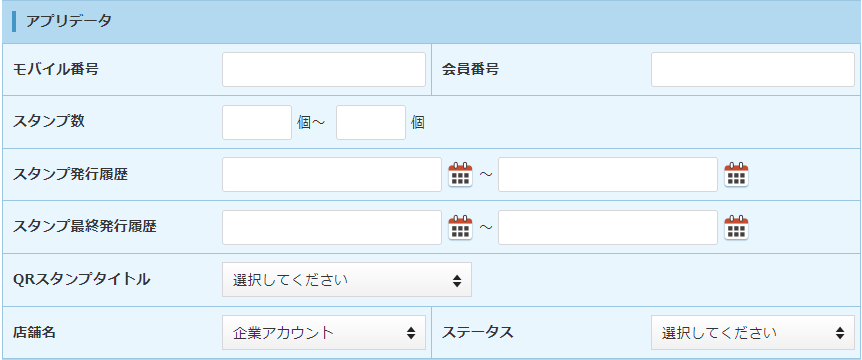Focus the スタンプ発行履歴 start date field
Image resolution: width=862 pixels, height=360 pixels.
coord(332,175)
